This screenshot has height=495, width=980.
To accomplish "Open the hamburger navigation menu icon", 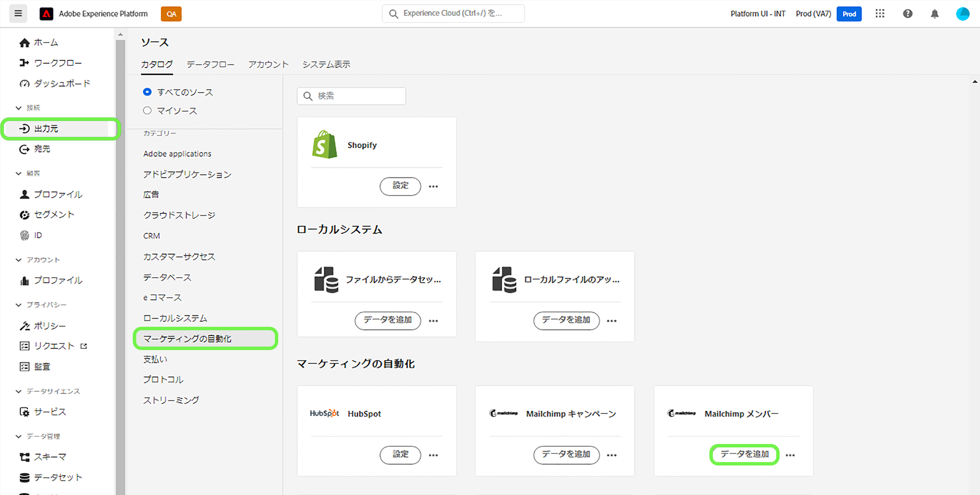I will [x=18, y=14].
